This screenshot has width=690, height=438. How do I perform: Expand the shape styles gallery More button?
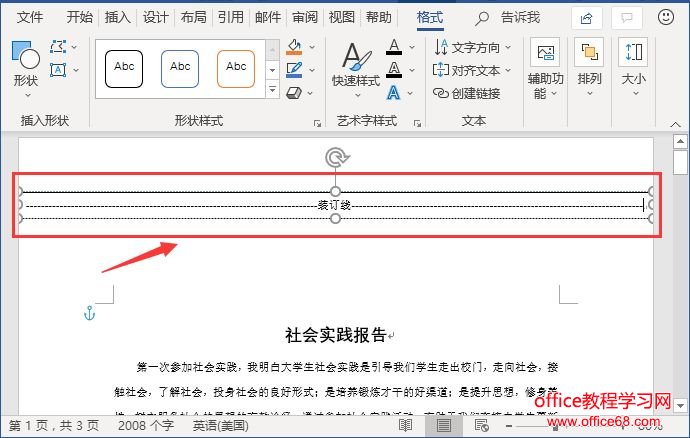[x=272, y=89]
